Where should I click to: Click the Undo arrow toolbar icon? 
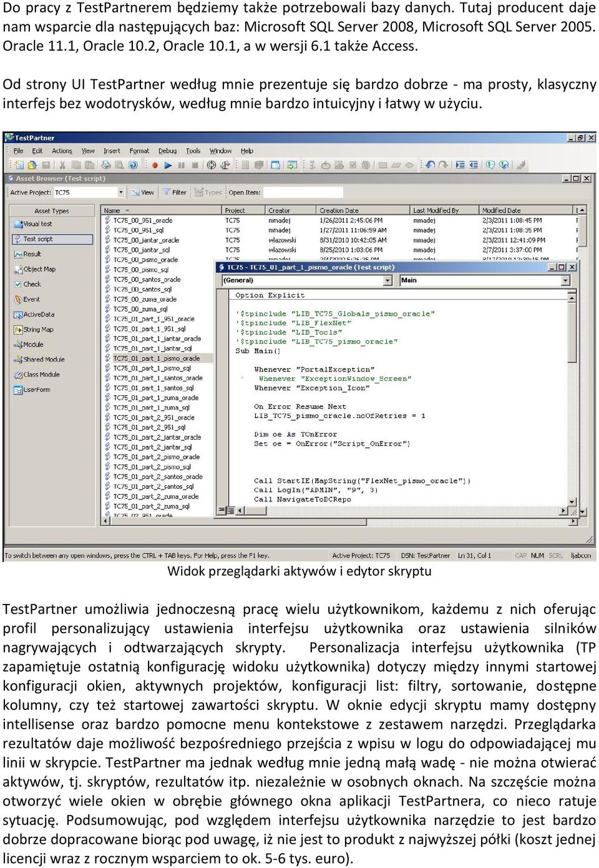click(x=430, y=165)
